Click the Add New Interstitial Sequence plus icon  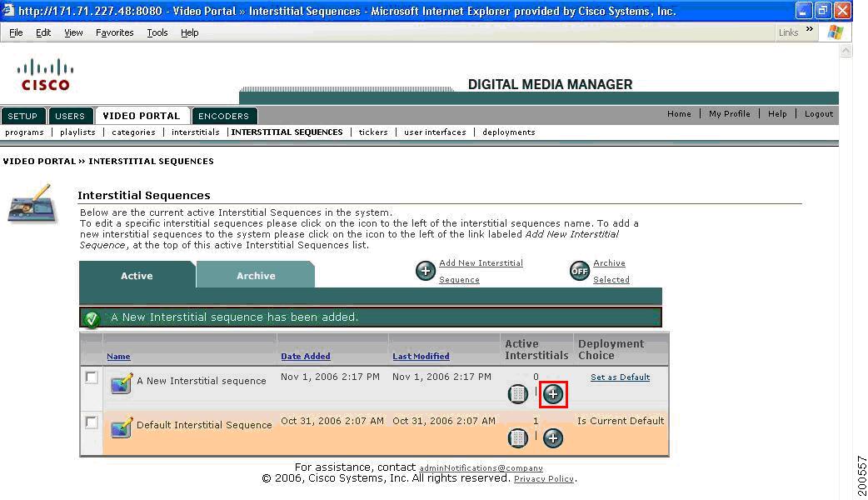point(425,271)
